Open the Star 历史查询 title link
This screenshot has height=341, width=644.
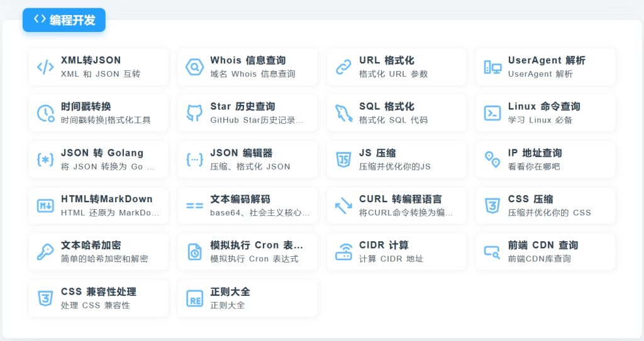[x=242, y=107]
